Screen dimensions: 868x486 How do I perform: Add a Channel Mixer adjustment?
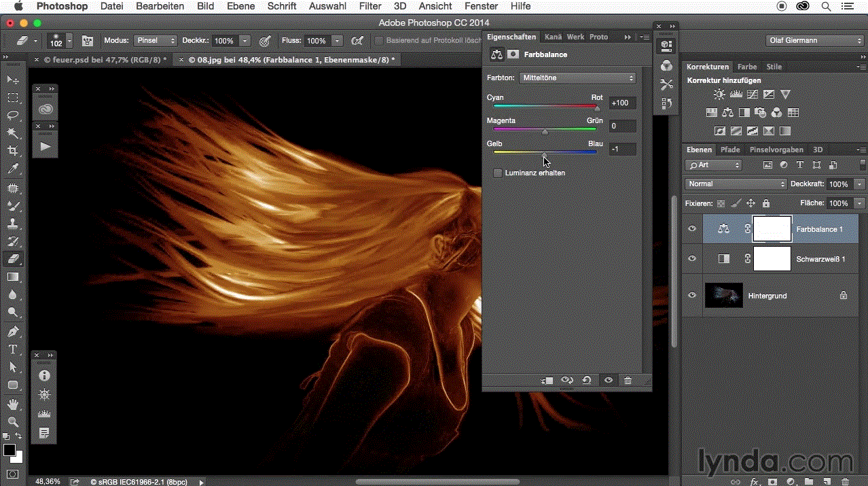(x=777, y=113)
